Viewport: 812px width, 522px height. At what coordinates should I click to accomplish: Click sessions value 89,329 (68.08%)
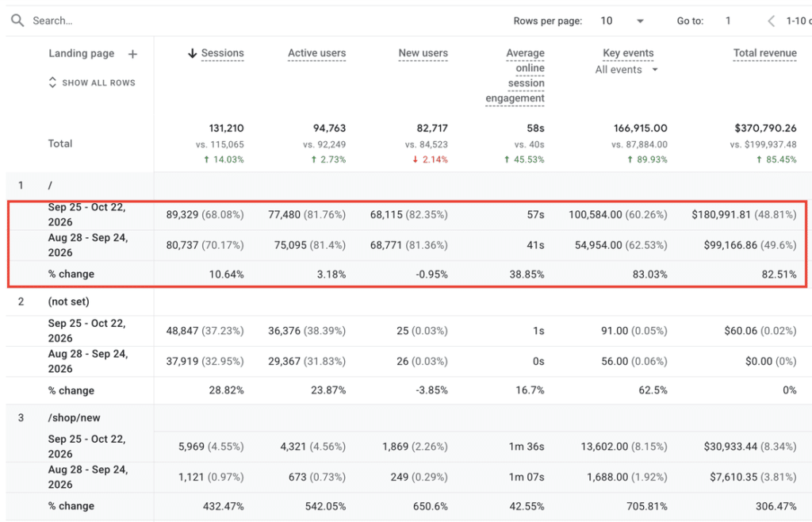(x=205, y=214)
